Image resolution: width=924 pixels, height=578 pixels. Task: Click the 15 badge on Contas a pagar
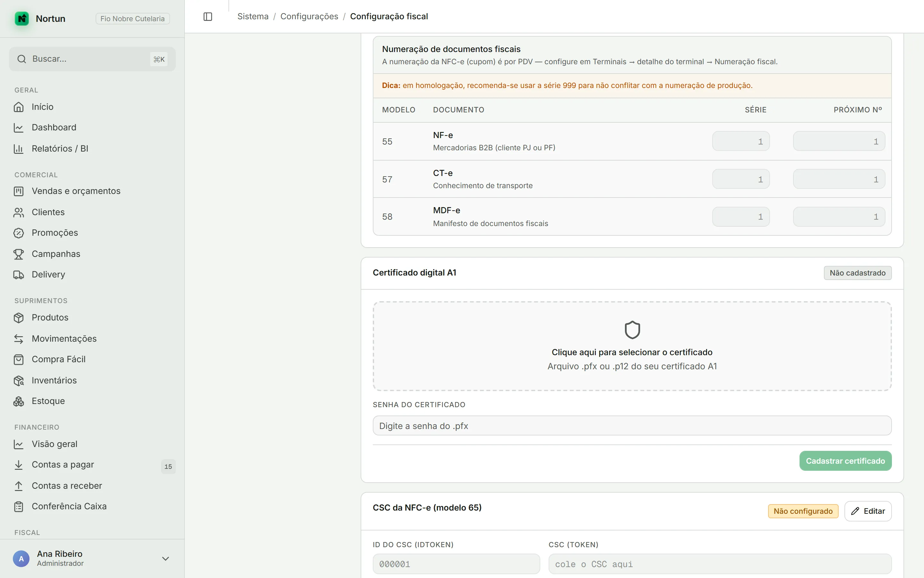pyautogui.click(x=168, y=466)
